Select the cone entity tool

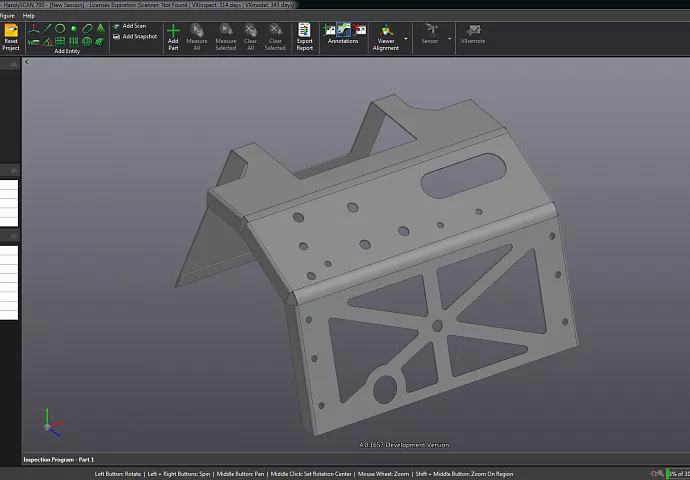point(100,28)
